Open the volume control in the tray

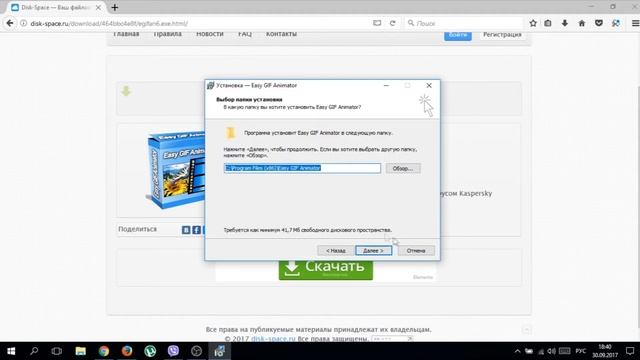click(x=551, y=351)
